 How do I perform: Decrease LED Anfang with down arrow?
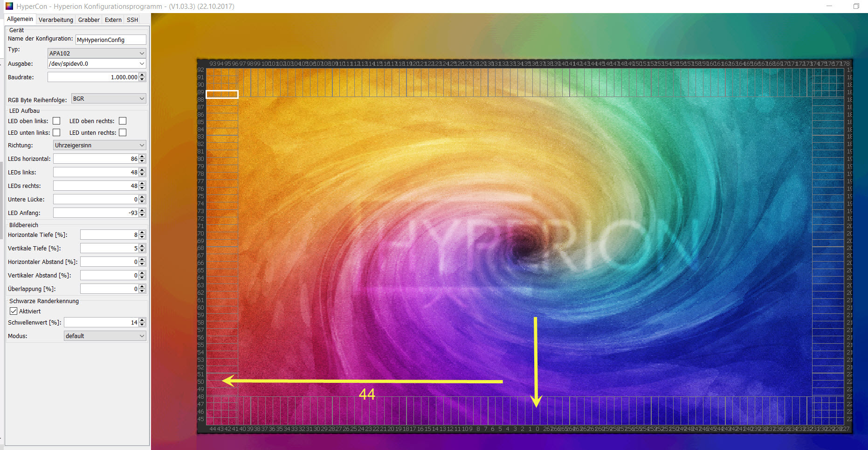[142, 215]
